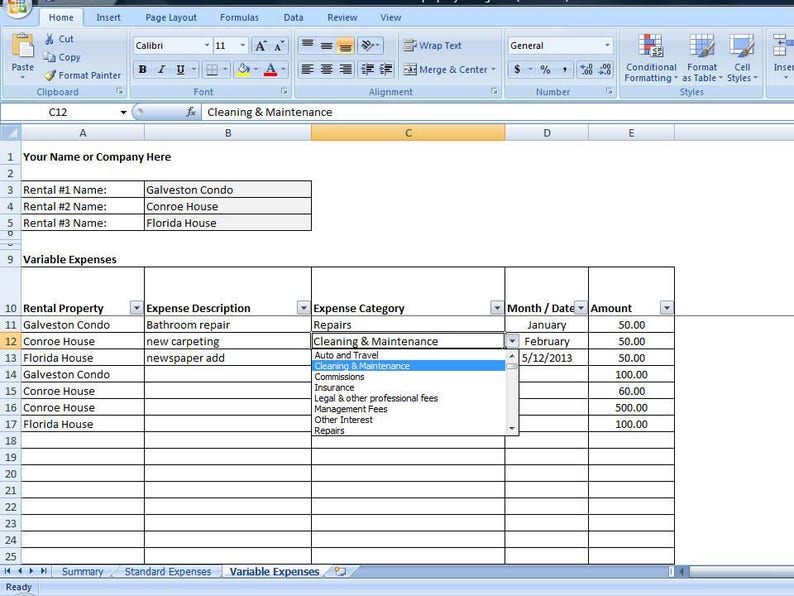Toggle Bold formatting
The image size is (794, 596).
coord(143,69)
